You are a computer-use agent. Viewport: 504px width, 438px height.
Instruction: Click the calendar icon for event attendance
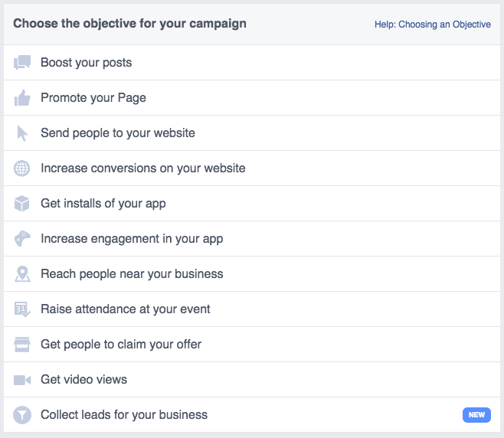pos(22,309)
